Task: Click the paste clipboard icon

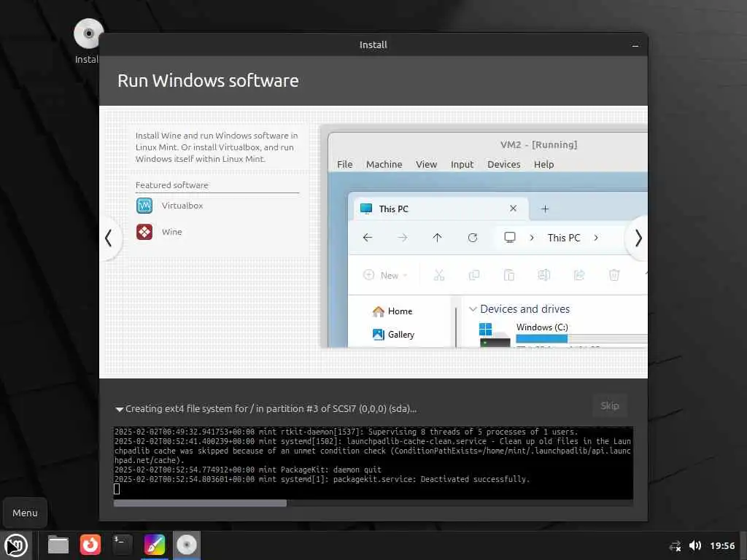Action: point(508,275)
